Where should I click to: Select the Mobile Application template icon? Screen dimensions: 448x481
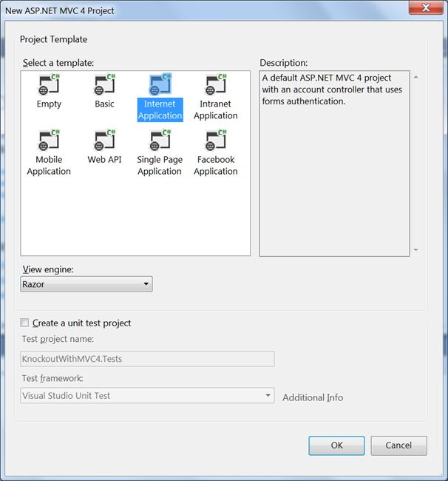[49, 141]
